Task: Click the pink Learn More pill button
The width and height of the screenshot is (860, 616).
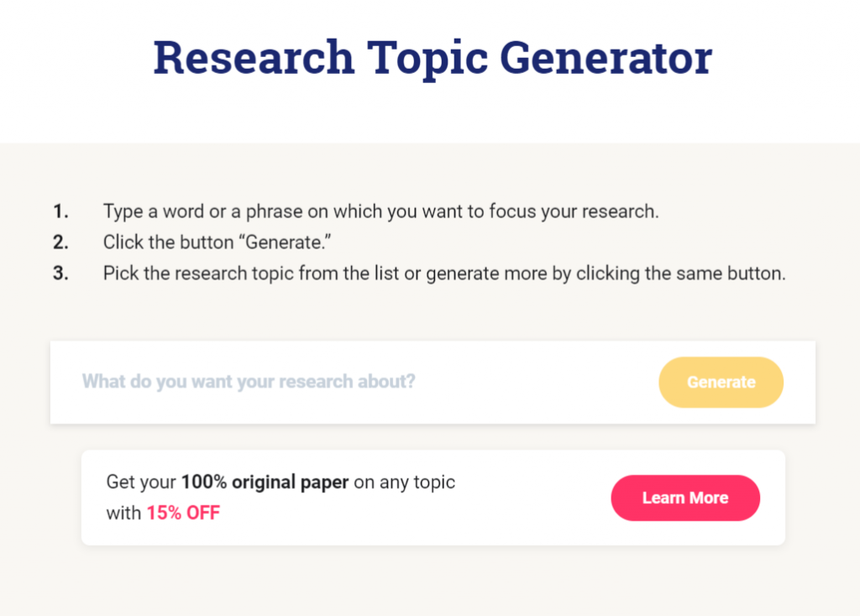Action: tap(685, 497)
